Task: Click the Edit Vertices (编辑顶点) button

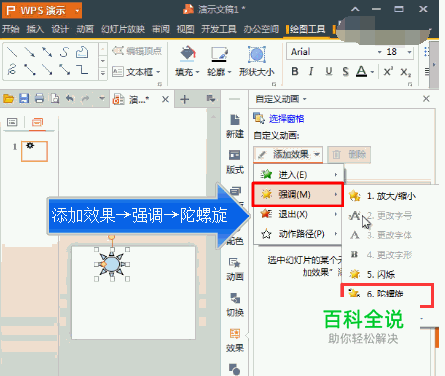Action: click(137, 51)
